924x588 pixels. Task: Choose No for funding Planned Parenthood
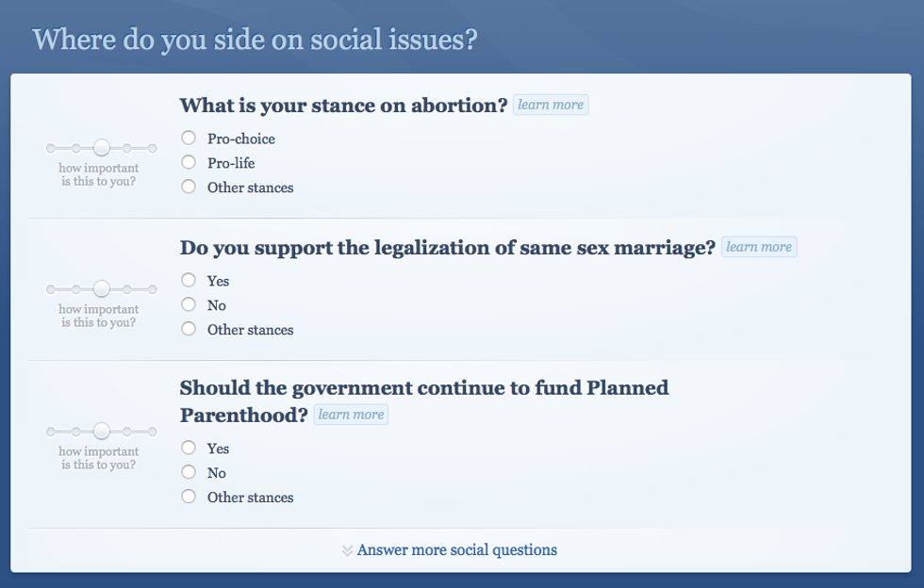click(x=189, y=473)
